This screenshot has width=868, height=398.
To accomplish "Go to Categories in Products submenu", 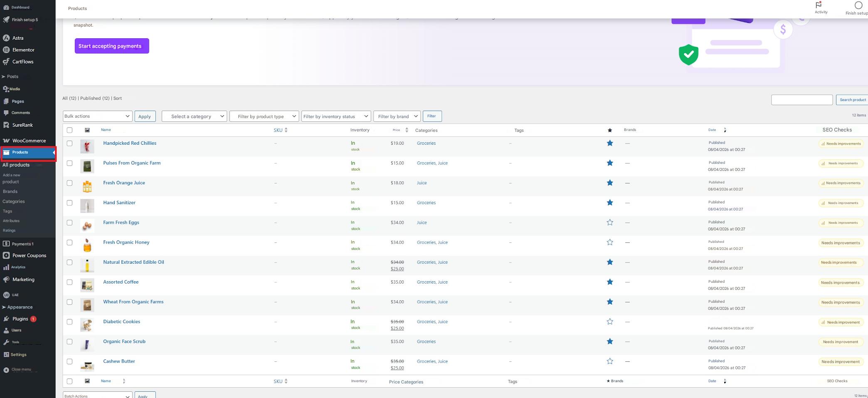I will [x=14, y=201].
